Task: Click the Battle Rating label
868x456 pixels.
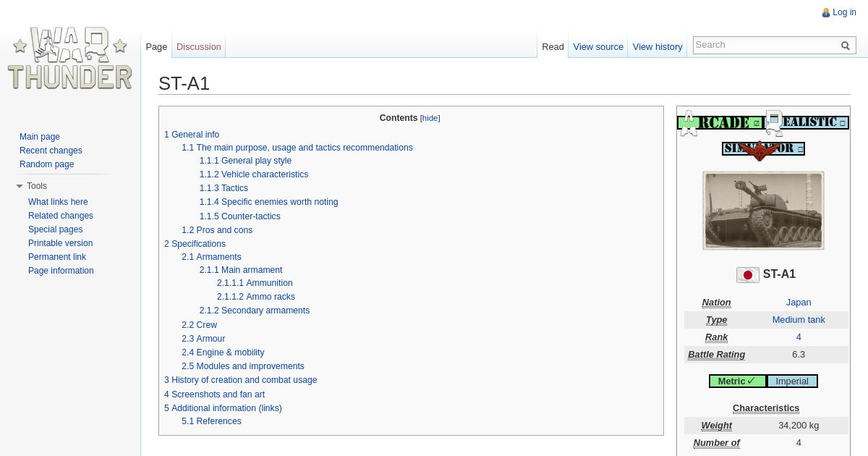Action: pos(716,355)
